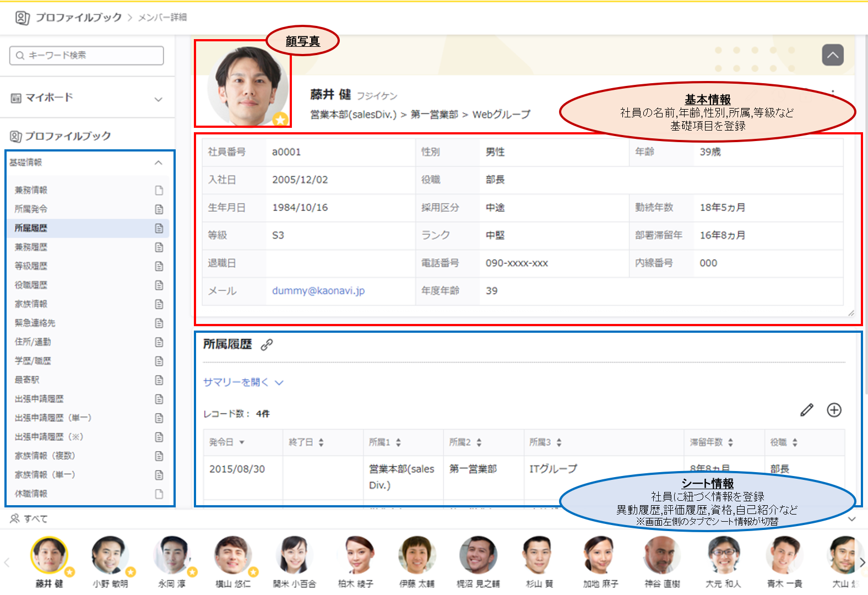Add a new record with the plus circle icon
The image size is (868, 595).
click(834, 410)
